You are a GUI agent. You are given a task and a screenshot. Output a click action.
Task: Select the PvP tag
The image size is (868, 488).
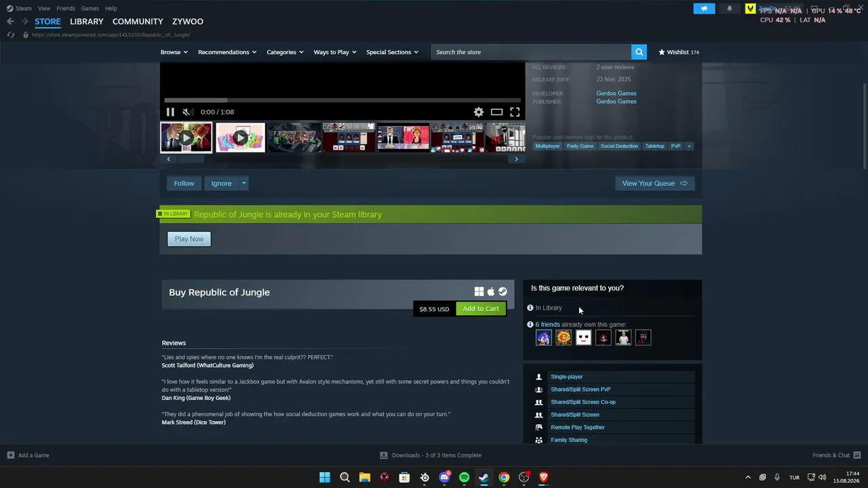675,146
